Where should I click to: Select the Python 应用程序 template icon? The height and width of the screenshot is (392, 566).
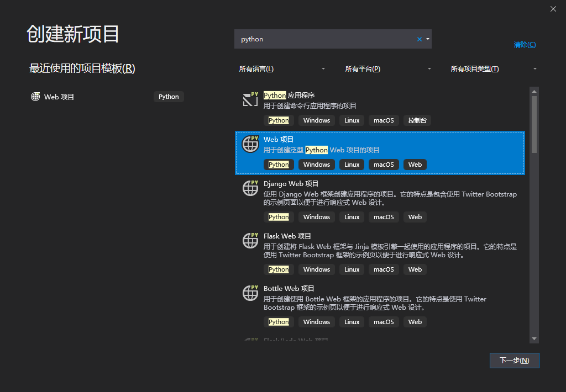250,99
